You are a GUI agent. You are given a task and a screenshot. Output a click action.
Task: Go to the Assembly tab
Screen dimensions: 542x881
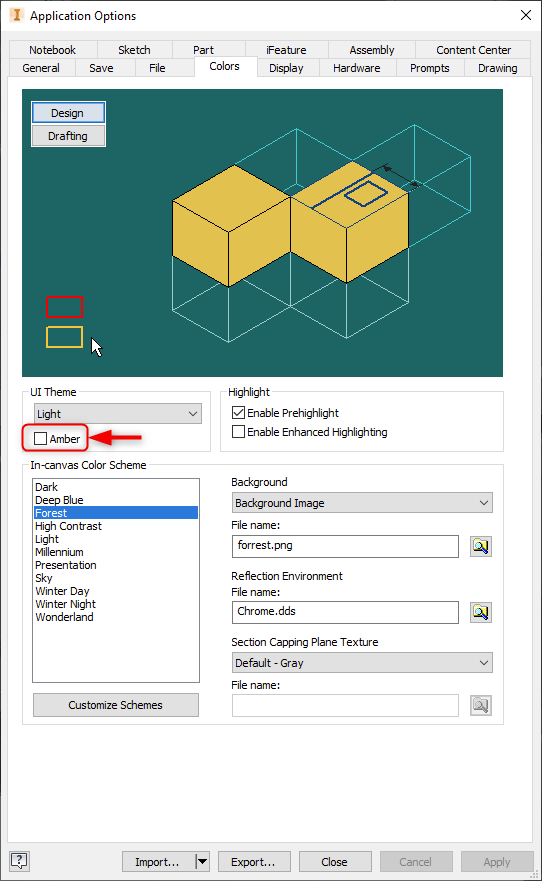tap(372, 50)
